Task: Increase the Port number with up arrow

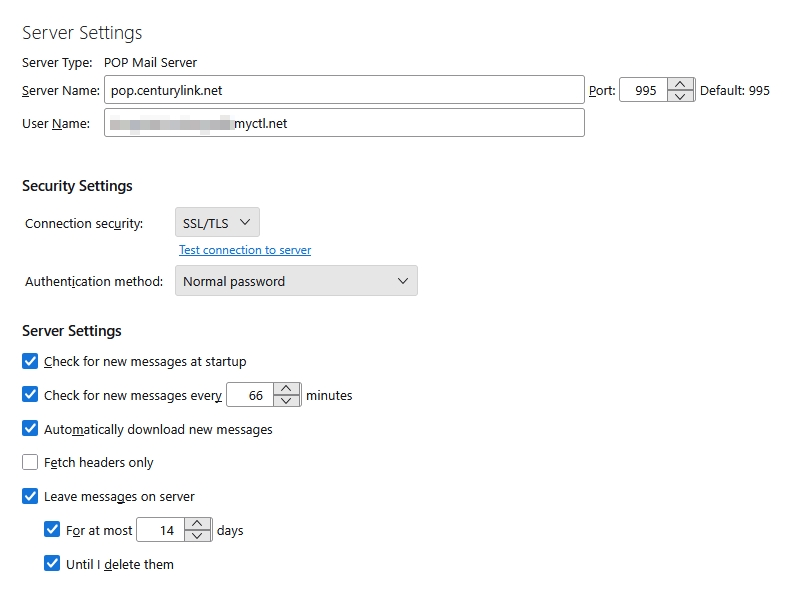Action: pos(681,84)
